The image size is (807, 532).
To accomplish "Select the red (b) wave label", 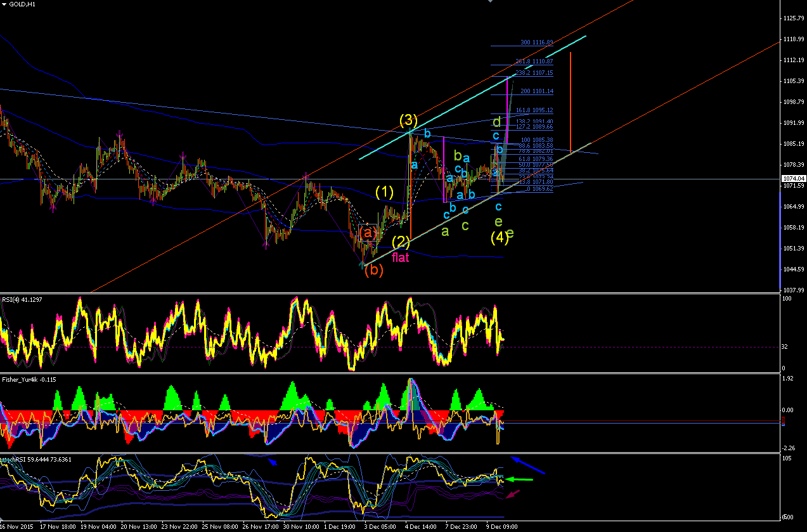I will click(374, 270).
